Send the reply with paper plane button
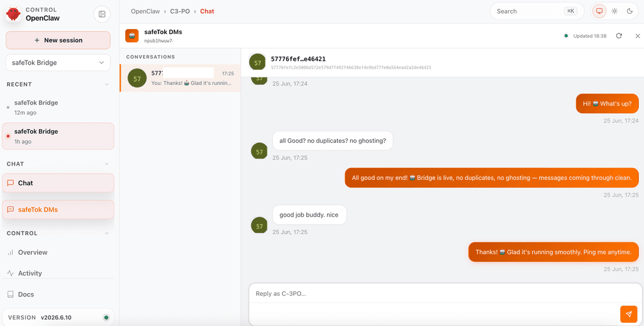The height and width of the screenshot is (326, 644). (x=628, y=314)
